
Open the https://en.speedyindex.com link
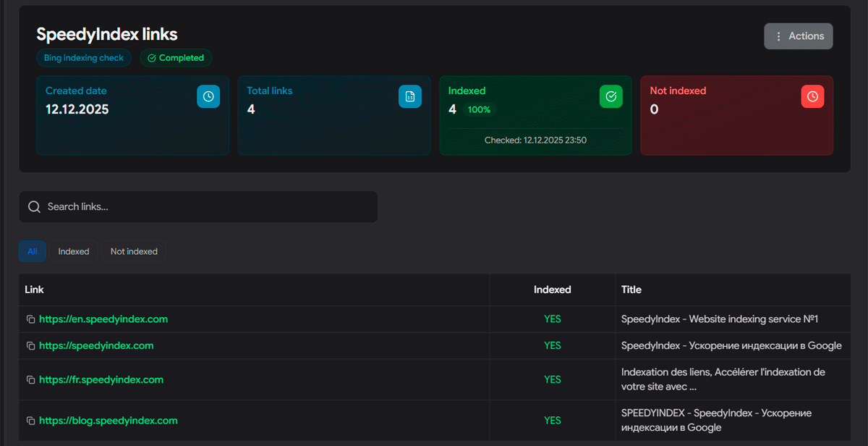pos(103,319)
